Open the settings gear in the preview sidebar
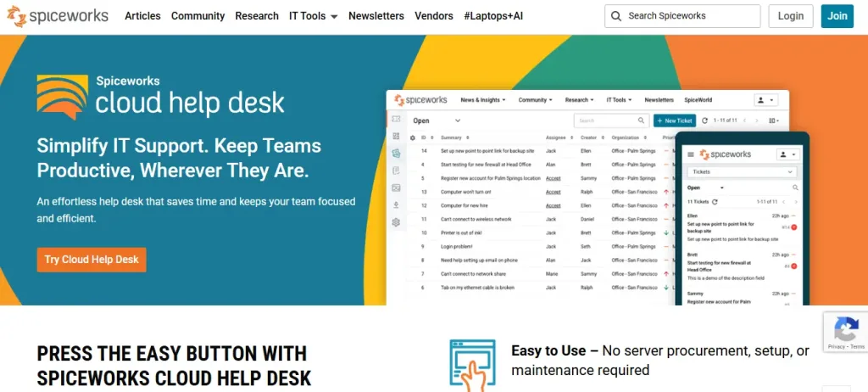This screenshot has height=392, width=868. pos(396,222)
